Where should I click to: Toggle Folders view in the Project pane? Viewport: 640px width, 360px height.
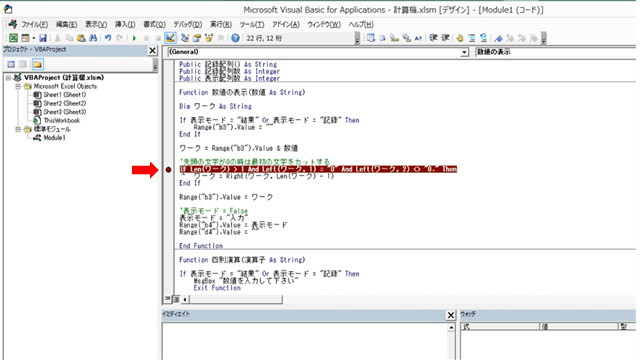pyautogui.click(x=38, y=64)
